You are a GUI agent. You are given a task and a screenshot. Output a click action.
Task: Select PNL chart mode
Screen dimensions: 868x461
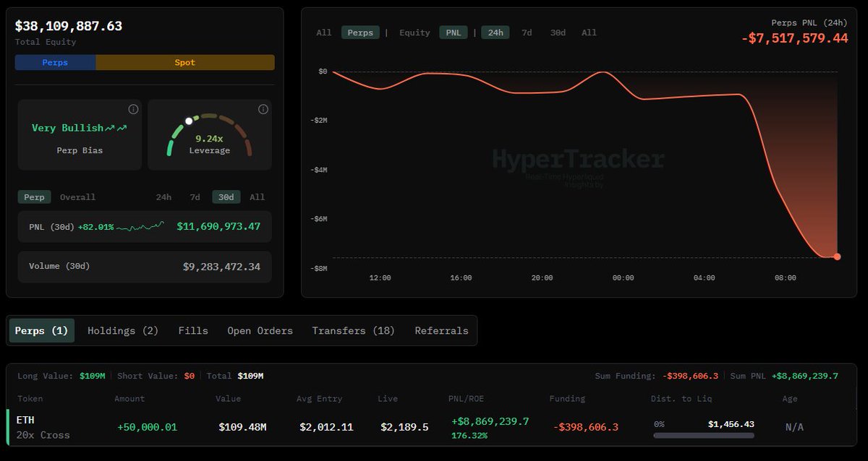454,33
